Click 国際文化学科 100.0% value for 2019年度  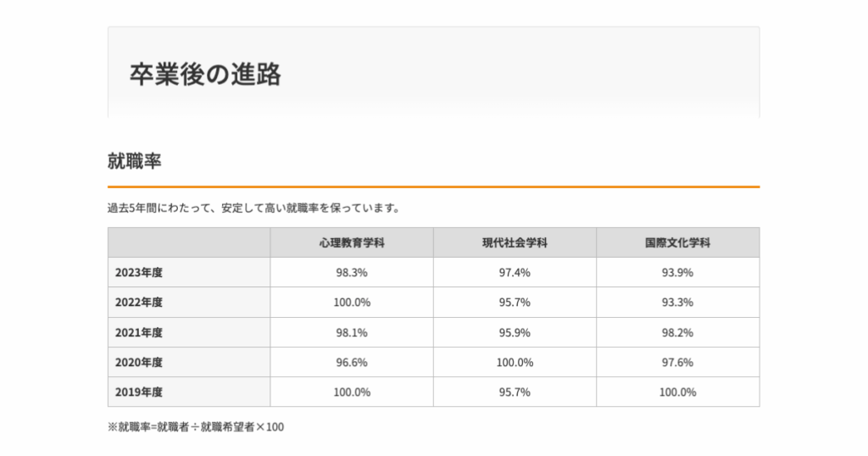677,392
